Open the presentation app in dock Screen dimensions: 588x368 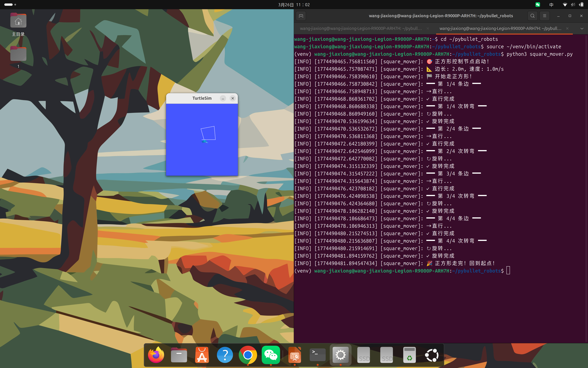(294, 355)
